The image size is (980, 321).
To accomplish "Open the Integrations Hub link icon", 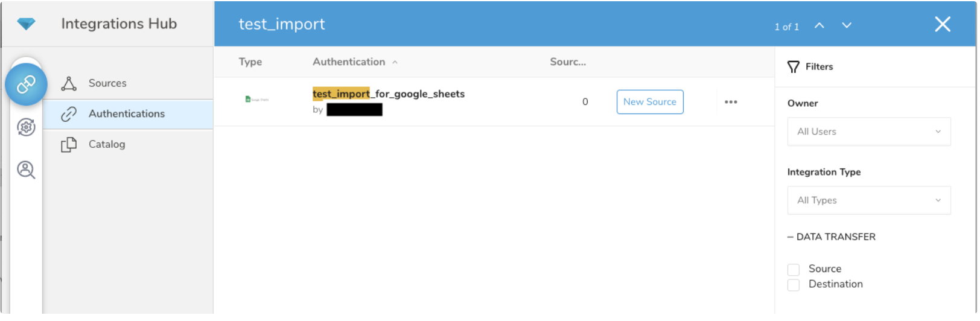I will point(26,84).
